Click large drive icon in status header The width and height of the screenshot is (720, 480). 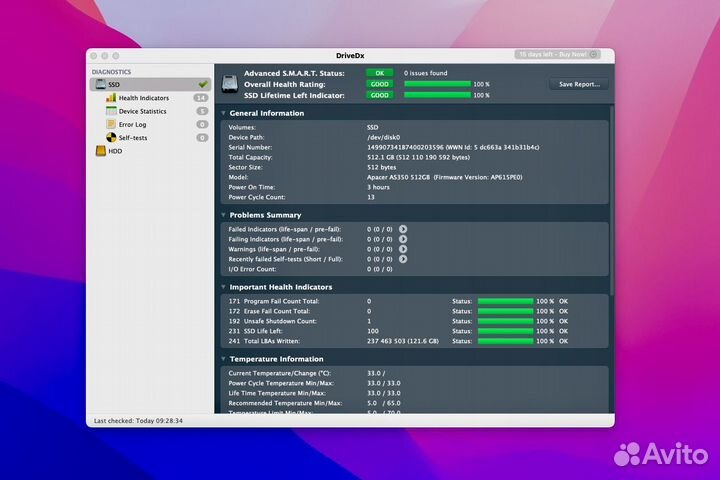pos(230,84)
